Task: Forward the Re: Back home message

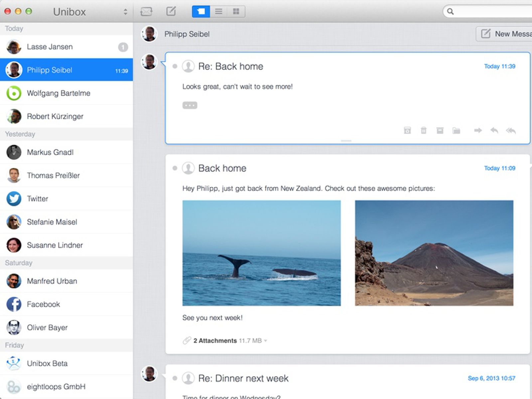Action: click(478, 130)
